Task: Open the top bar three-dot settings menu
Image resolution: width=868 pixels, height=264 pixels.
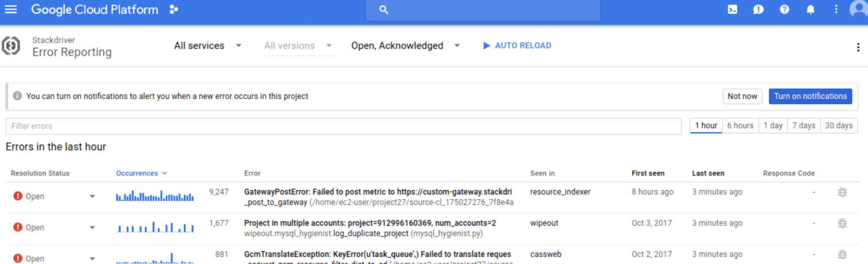Action: coord(836,10)
